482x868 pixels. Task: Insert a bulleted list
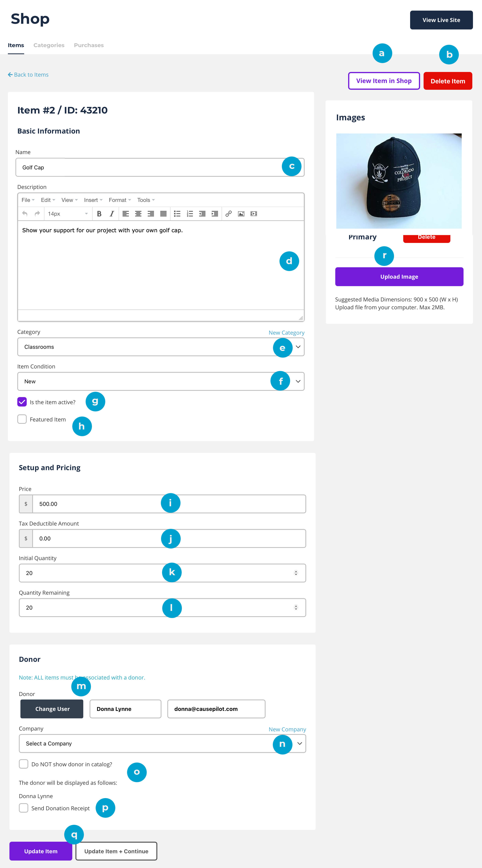pos(177,214)
